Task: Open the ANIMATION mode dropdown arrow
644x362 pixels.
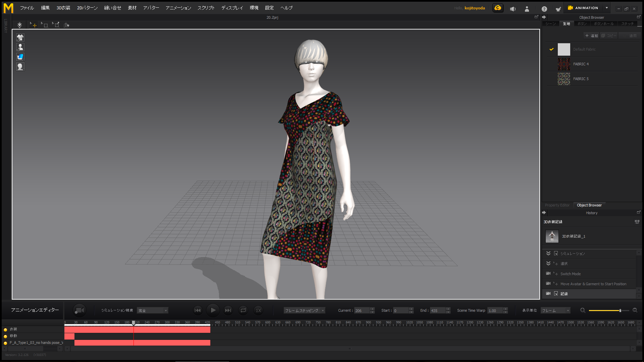Action: click(607, 8)
